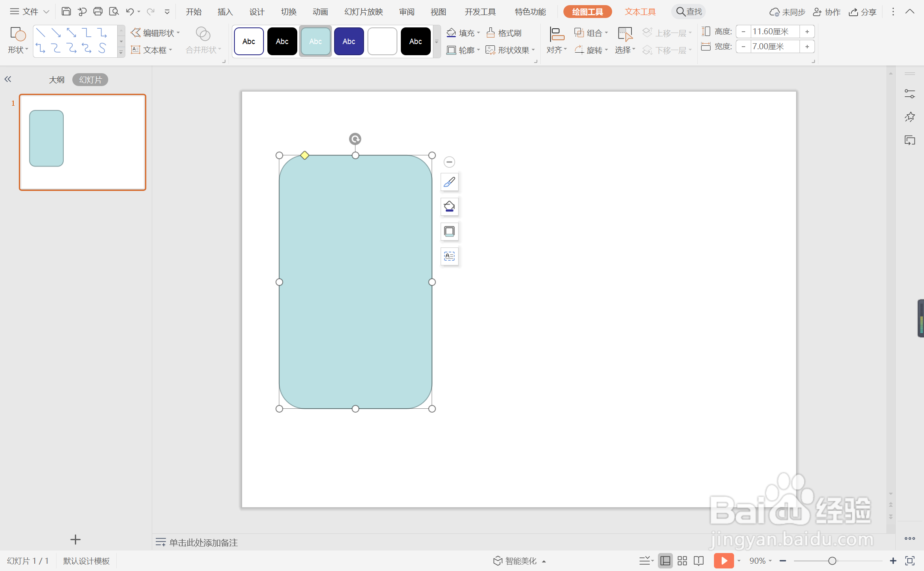Open the 选择 selection dropdown

(x=625, y=41)
